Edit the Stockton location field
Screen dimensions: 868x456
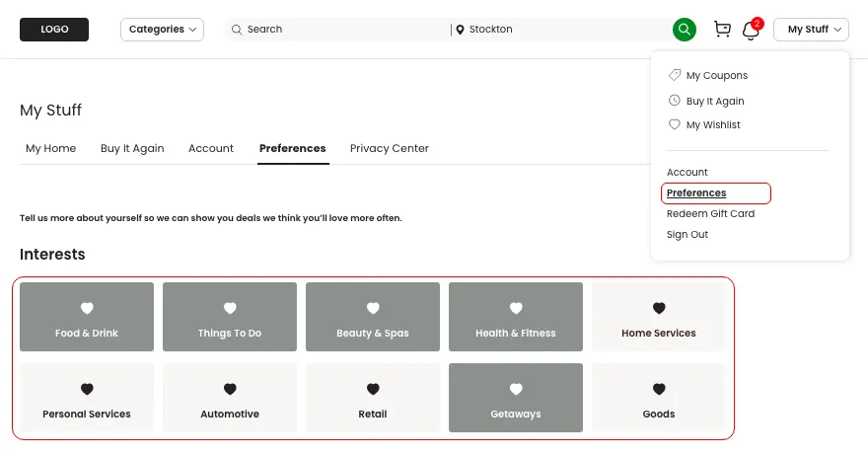(x=564, y=30)
